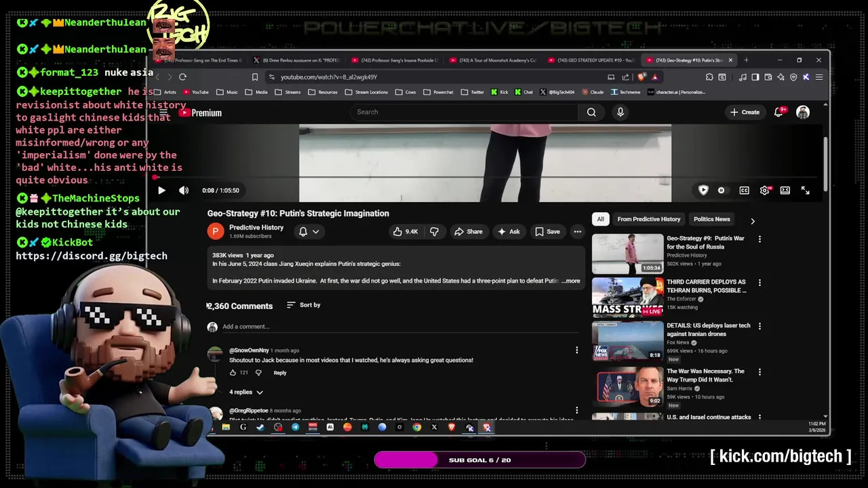Open the Predictive History channel name link
Viewport: 868px width, 488px height.
(x=256, y=228)
